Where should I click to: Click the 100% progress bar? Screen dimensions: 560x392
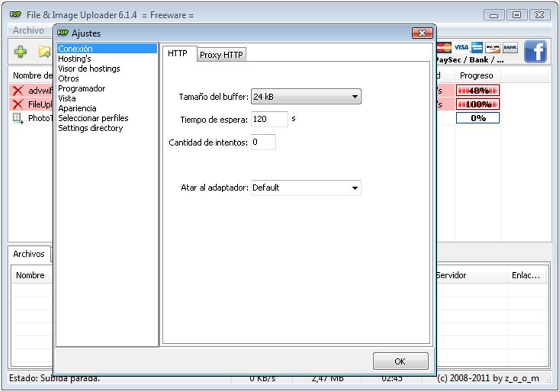tap(477, 104)
